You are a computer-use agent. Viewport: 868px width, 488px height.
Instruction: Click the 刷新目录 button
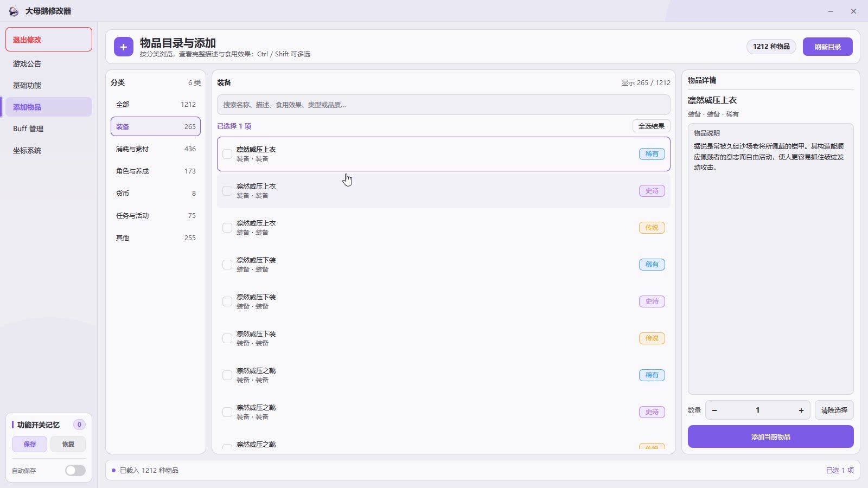pyautogui.click(x=827, y=47)
